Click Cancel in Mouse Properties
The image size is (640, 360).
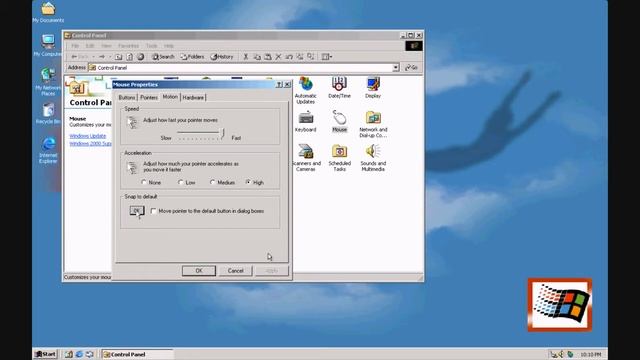tap(236, 271)
